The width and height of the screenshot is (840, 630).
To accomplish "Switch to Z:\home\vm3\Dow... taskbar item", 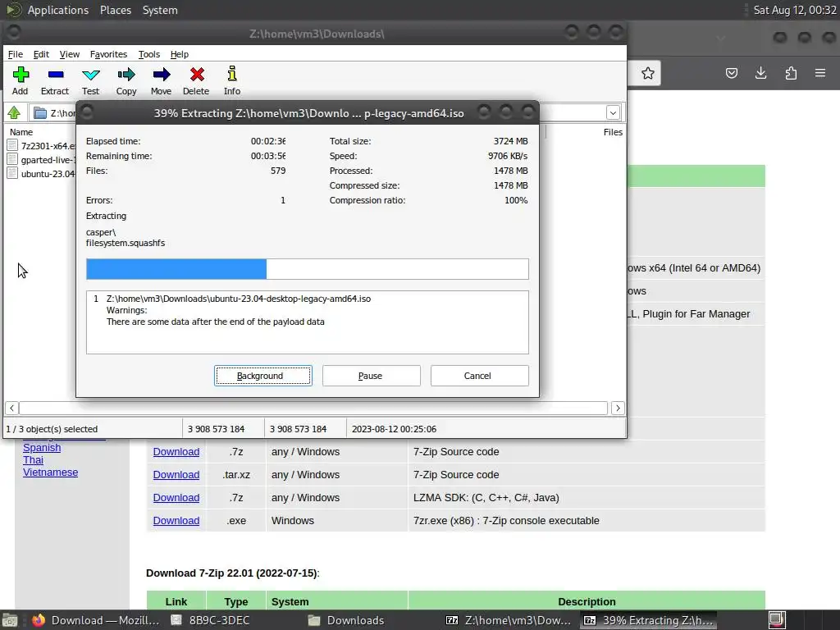I will [x=509, y=620].
